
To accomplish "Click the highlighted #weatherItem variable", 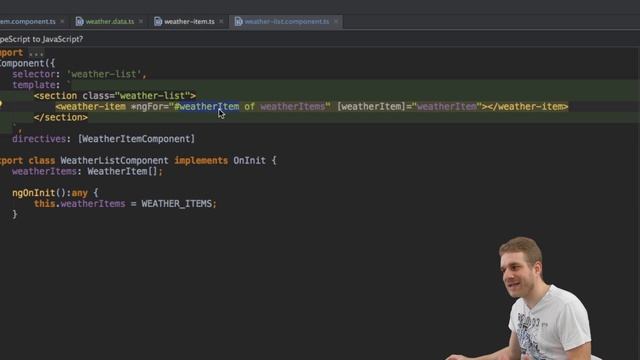I will click(x=207, y=107).
